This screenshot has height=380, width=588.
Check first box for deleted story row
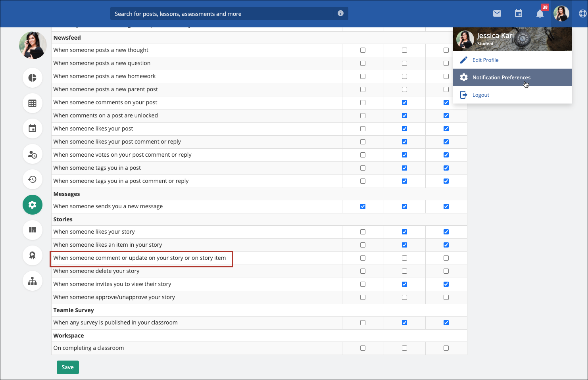coord(363,271)
